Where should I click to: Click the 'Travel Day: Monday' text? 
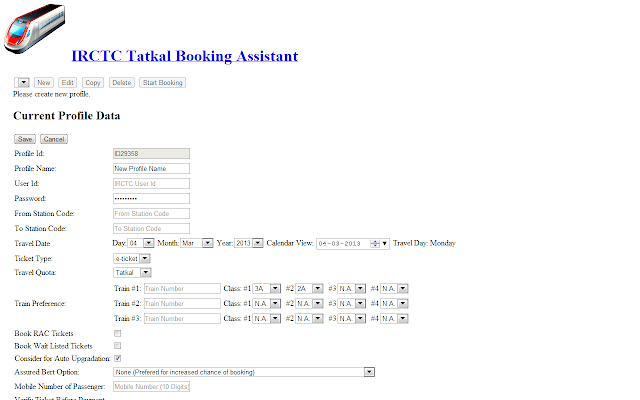click(424, 243)
